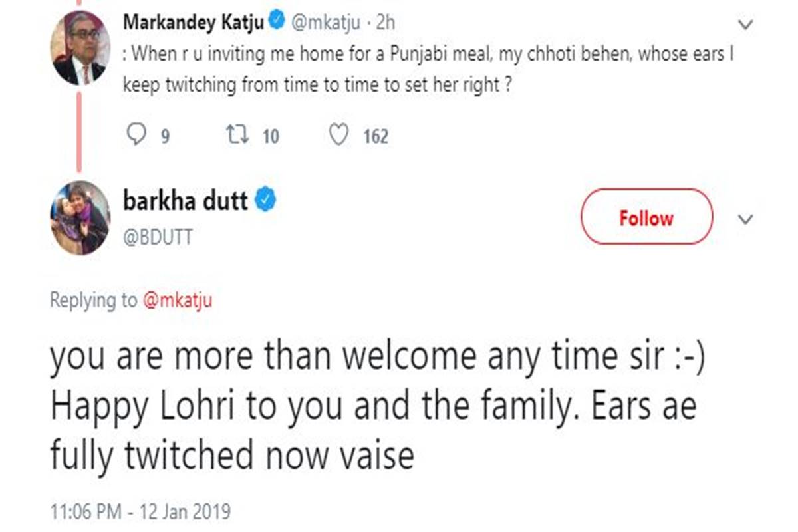Click the 162 likes count
The height and width of the screenshot is (532, 798).
[376, 136]
